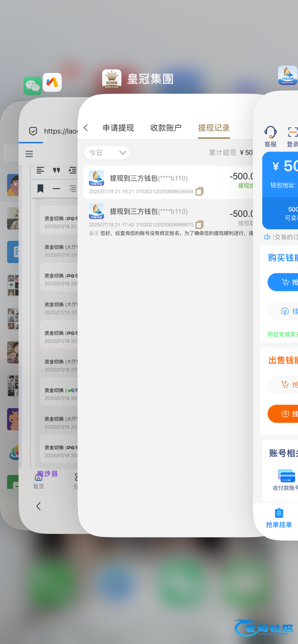
Task: Open the hamburger menu in browser
Action: pyautogui.click(x=29, y=154)
